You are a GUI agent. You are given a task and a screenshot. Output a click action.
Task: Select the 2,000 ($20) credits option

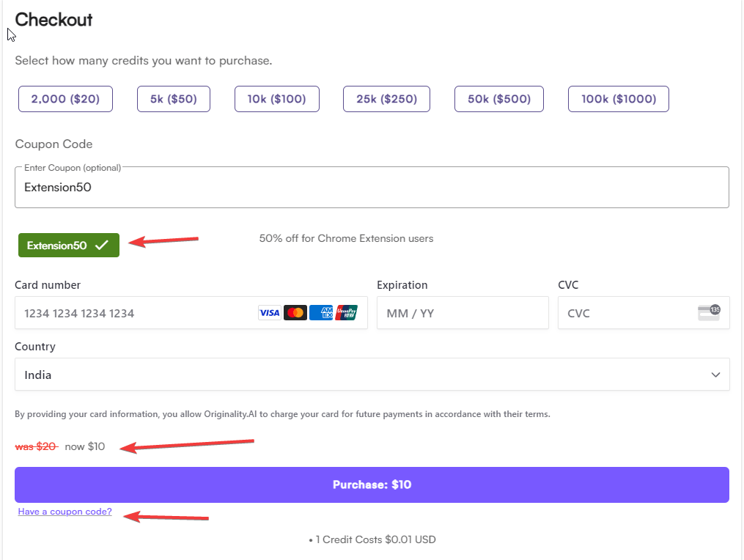(65, 98)
